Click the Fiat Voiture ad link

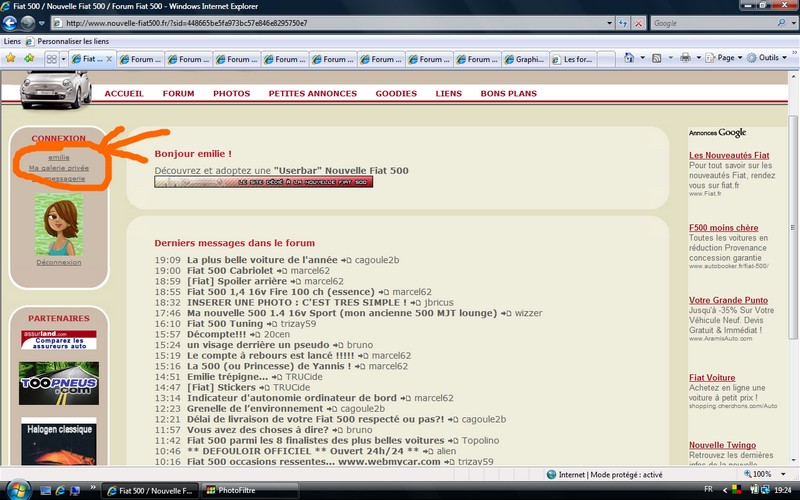(712, 378)
